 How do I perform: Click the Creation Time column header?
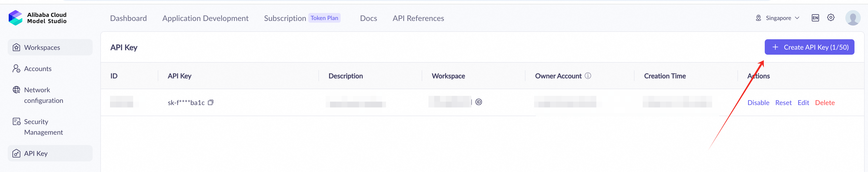[664, 76]
